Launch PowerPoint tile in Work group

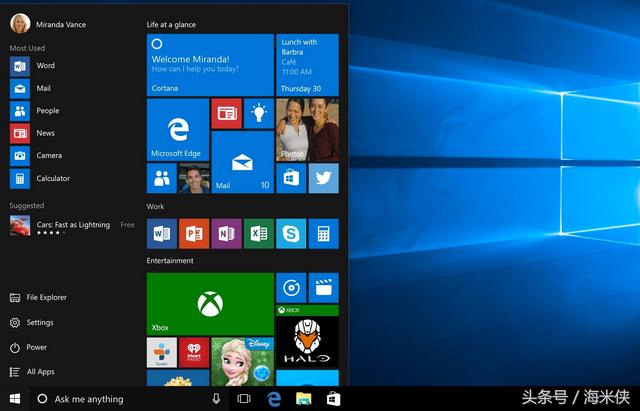(x=194, y=234)
